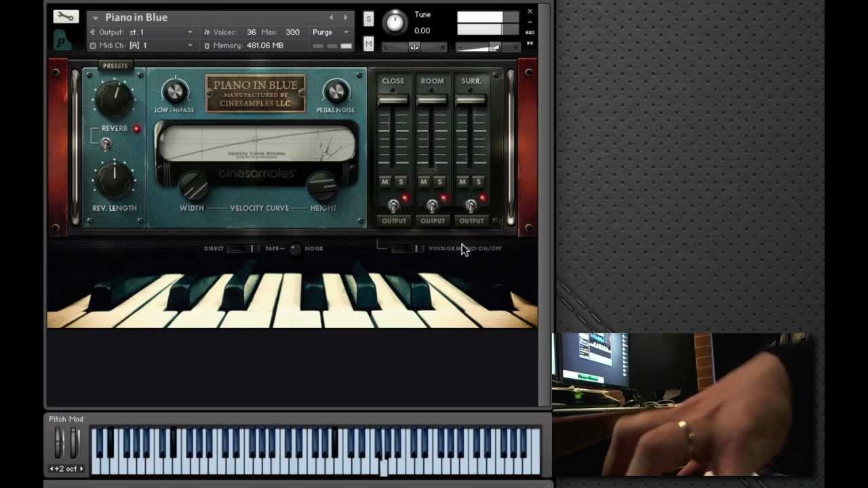The width and height of the screenshot is (868, 488).
Task: Open the Close mic Output menu
Action: [x=393, y=221]
